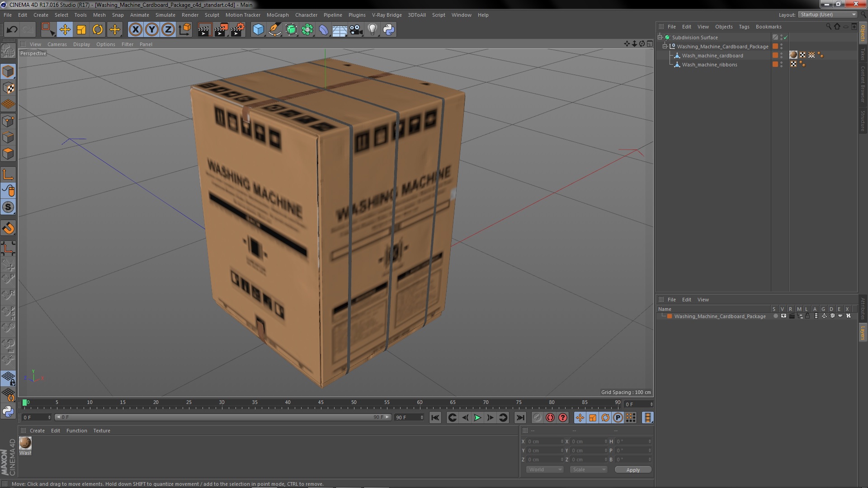Select the Move tool in top toolbar
This screenshot has width=868, height=488.
tap(65, 30)
